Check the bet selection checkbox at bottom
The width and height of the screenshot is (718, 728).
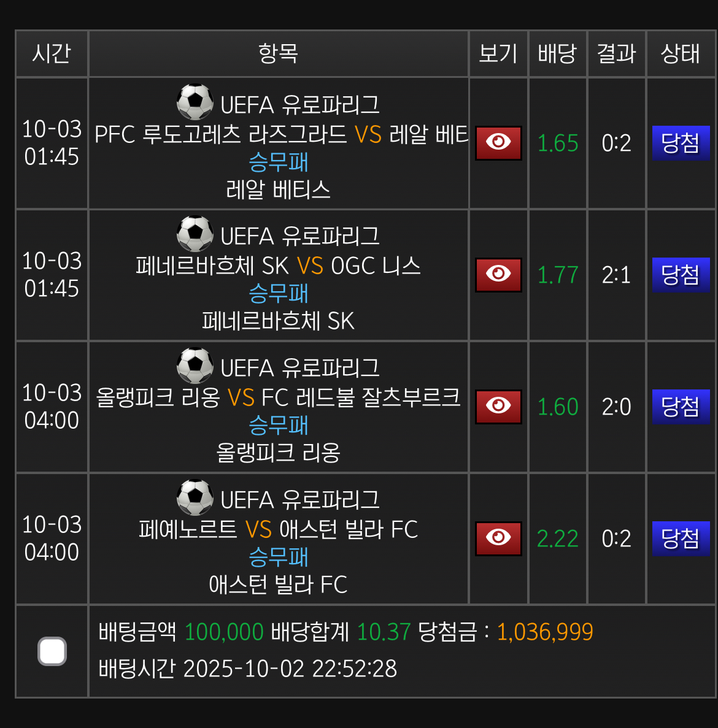(x=52, y=651)
